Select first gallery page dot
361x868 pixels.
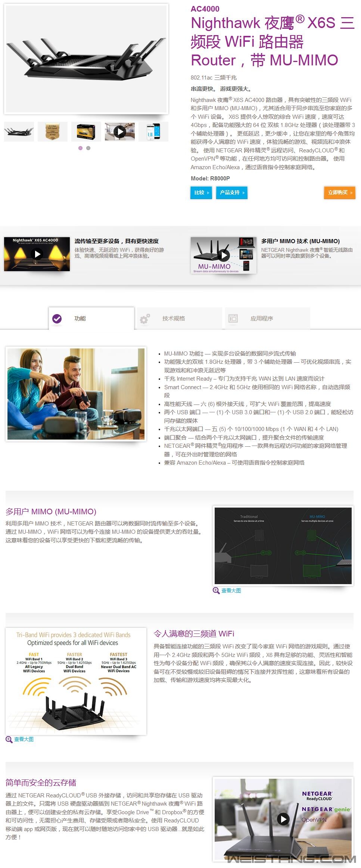80,148
